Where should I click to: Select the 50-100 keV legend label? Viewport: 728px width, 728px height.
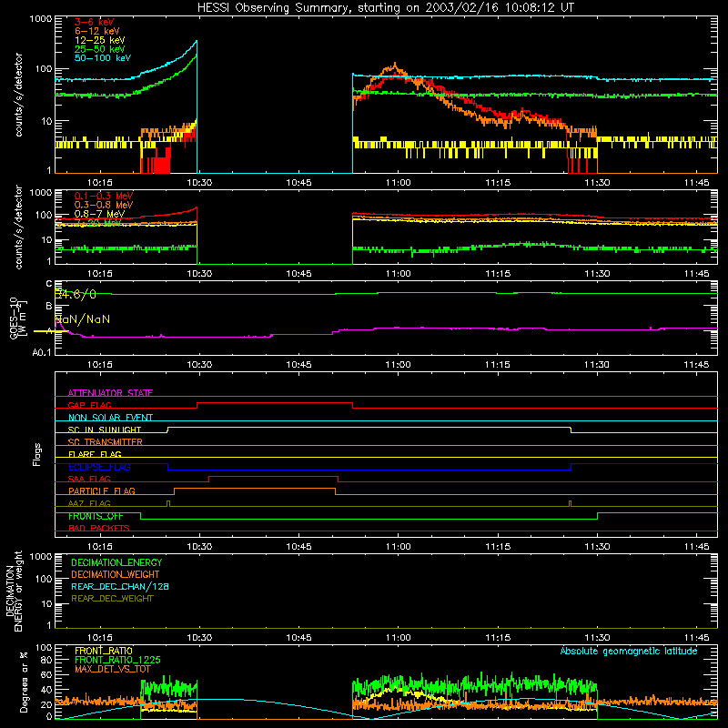(103, 58)
